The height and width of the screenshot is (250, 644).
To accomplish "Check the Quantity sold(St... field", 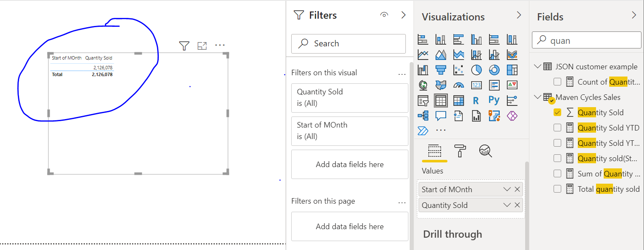I will (x=557, y=159).
